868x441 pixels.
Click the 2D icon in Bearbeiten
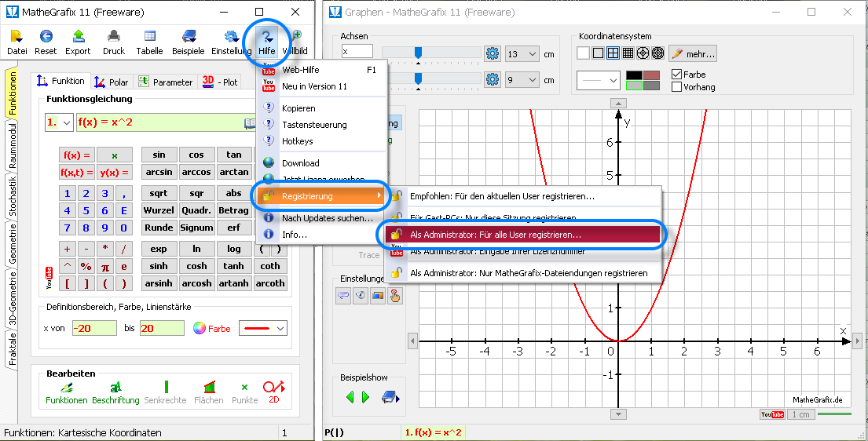pos(274,392)
